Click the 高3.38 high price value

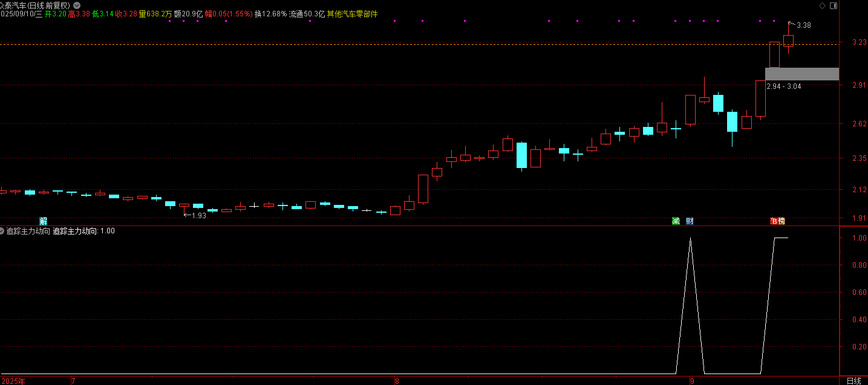click(79, 13)
